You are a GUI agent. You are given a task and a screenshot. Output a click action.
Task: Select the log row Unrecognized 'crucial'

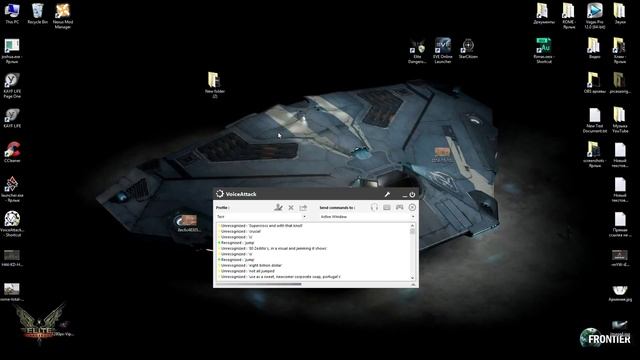tap(241, 231)
